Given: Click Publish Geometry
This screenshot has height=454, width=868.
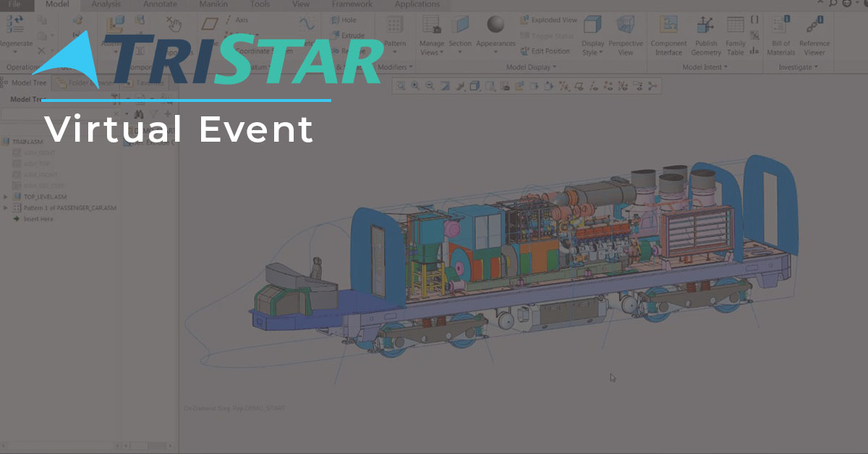Looking at the screenshot, I should click(706, 36).
